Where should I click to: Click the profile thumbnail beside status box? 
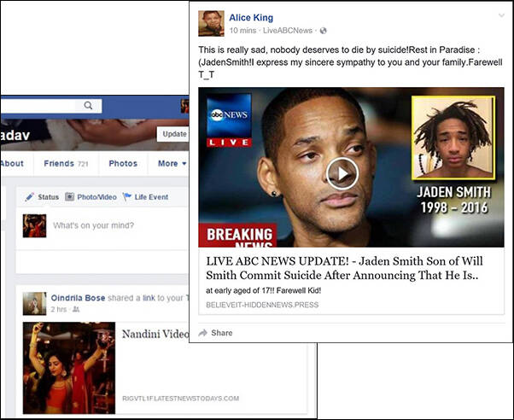click(34, 225)
